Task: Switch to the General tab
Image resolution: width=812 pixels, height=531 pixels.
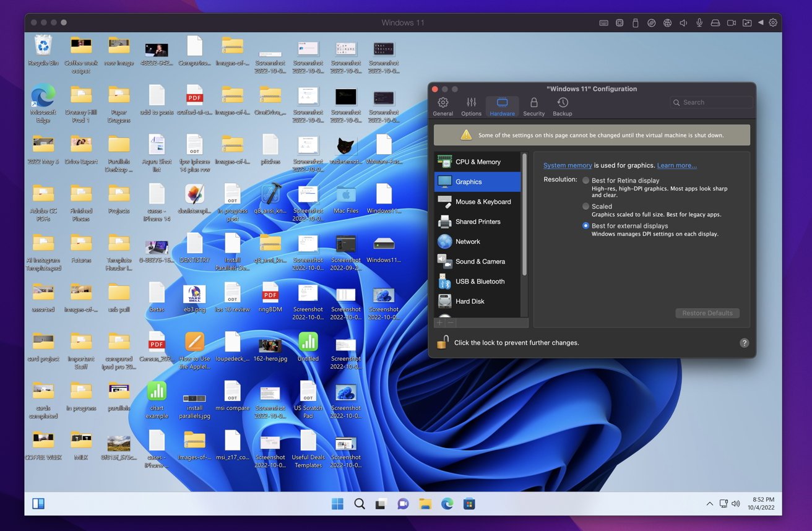Action: pyautogui.click(x=443, y=106)
